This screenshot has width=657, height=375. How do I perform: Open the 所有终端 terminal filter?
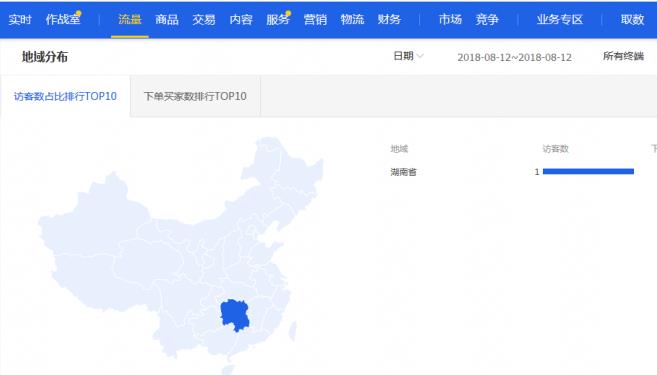(x=623, y=56)
